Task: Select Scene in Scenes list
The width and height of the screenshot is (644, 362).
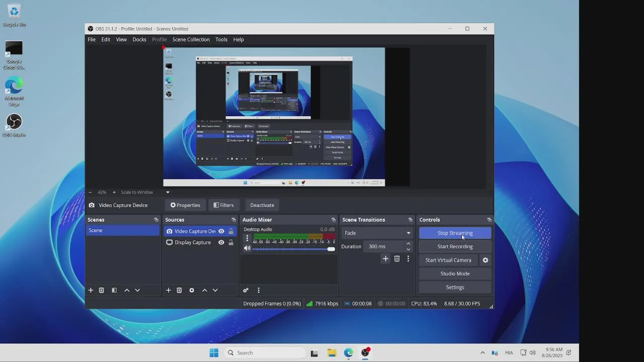Action: point(123,230)
